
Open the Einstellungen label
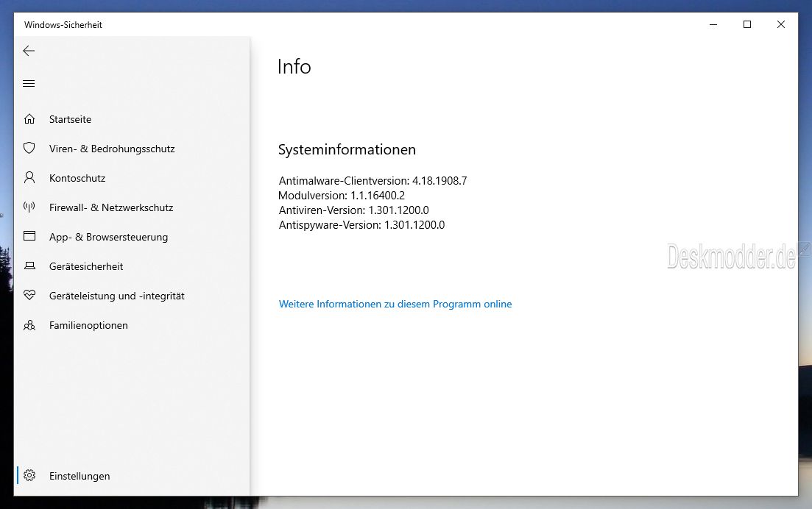click(x=80, y=476)
